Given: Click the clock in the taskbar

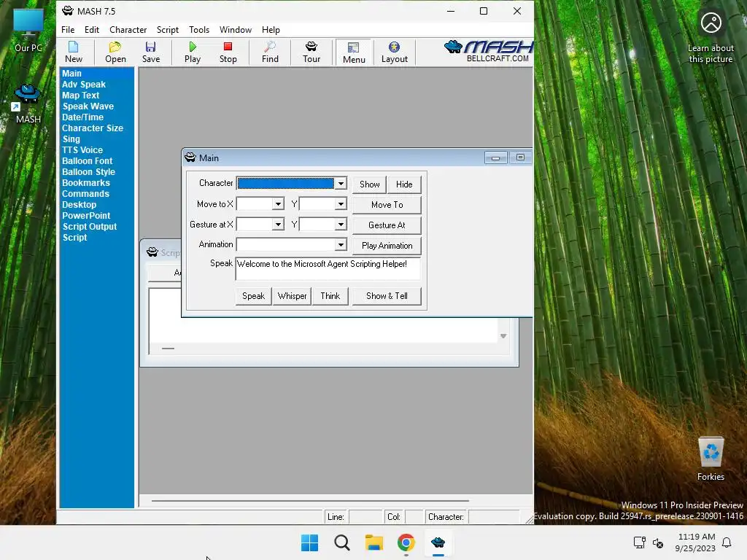Looking at the screenshot, I should click(695, 542).
